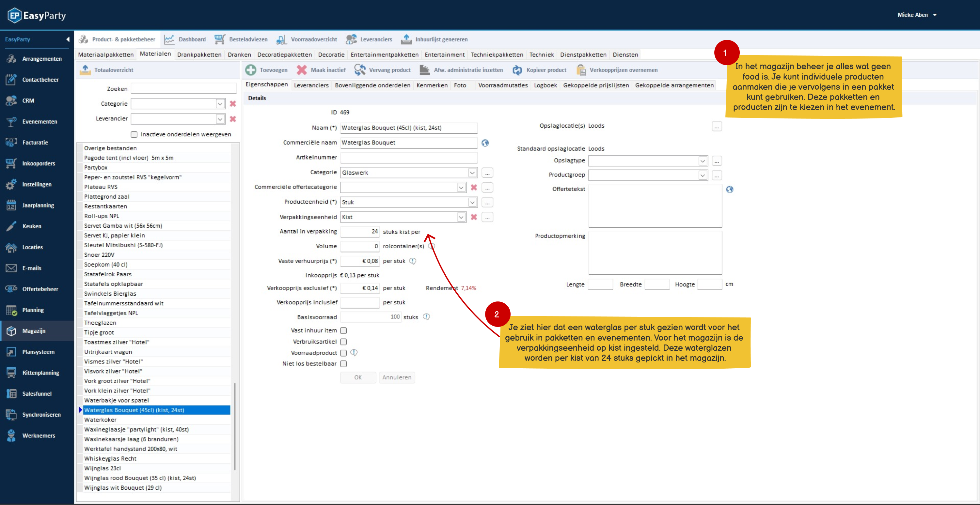Open Leveranciers properties tab

coord(311,85)
